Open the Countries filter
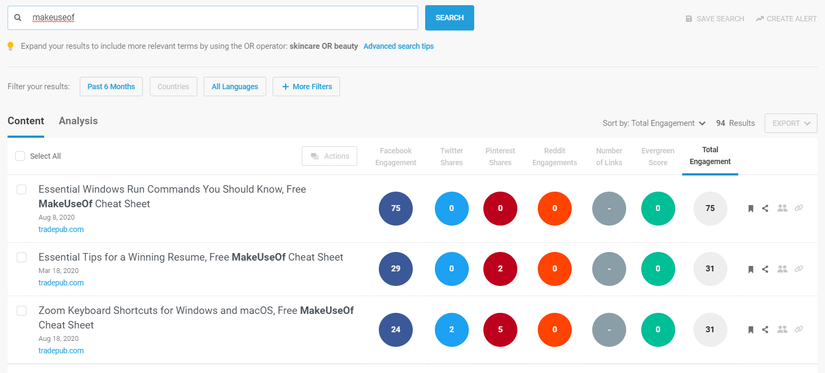Viewport: 825px width, 373px height. pyautogui.click(x=173, y=87)
